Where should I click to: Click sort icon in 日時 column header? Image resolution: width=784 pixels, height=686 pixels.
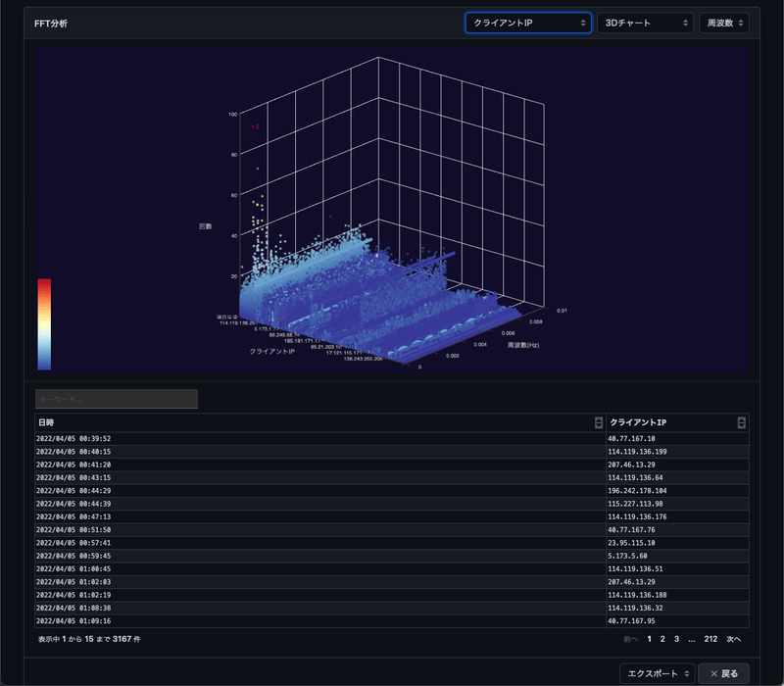[599, 422]
